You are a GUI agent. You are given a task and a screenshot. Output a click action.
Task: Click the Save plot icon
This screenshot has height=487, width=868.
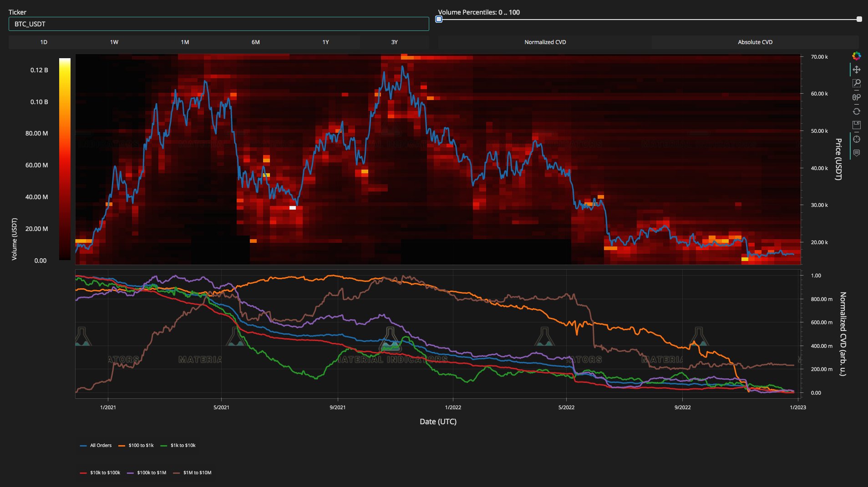(857, 125)
